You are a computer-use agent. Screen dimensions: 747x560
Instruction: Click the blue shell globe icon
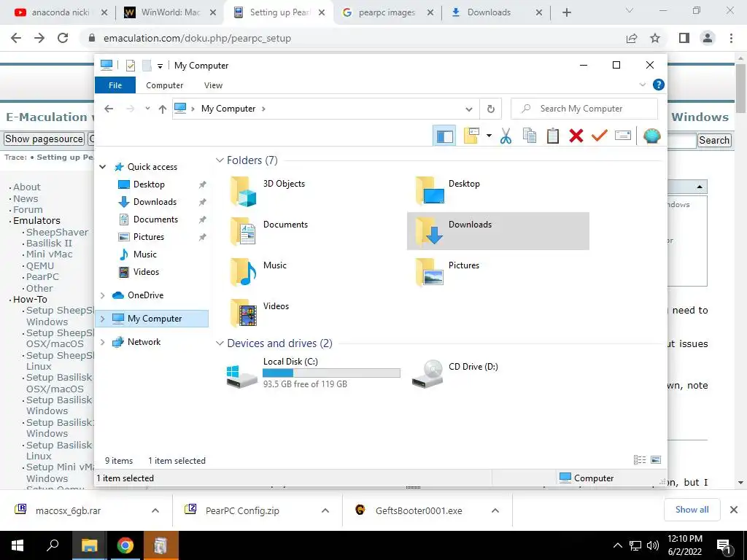pyautogui.click(x=651, y=136)
